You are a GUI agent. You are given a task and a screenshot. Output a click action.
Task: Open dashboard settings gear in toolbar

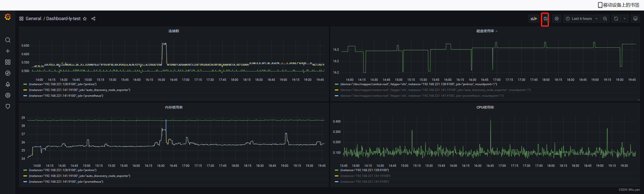point(557,19)
